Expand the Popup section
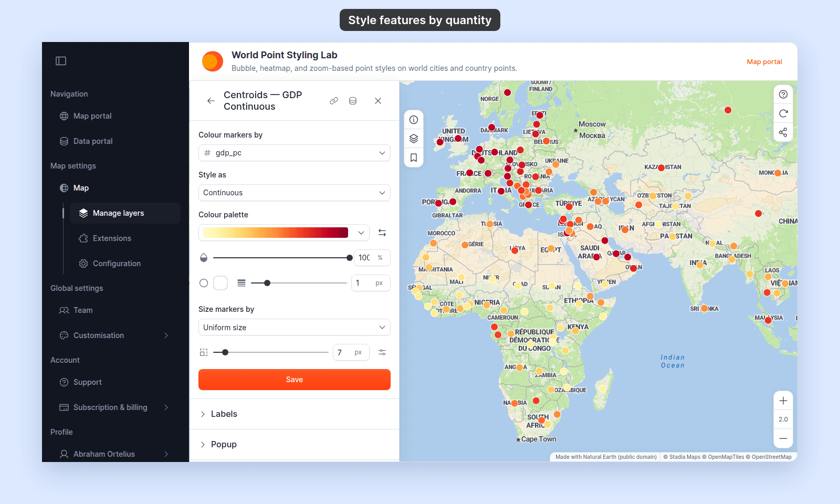 tap(295, 445)
